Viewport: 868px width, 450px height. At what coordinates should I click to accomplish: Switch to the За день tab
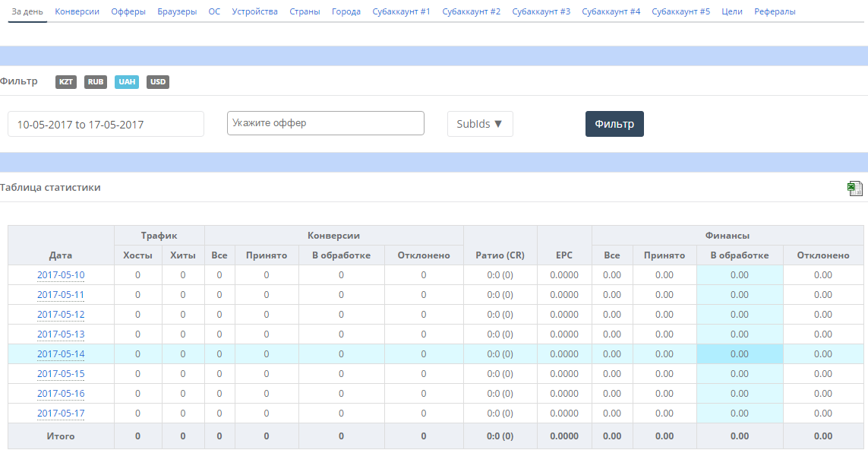coord(27,11)
